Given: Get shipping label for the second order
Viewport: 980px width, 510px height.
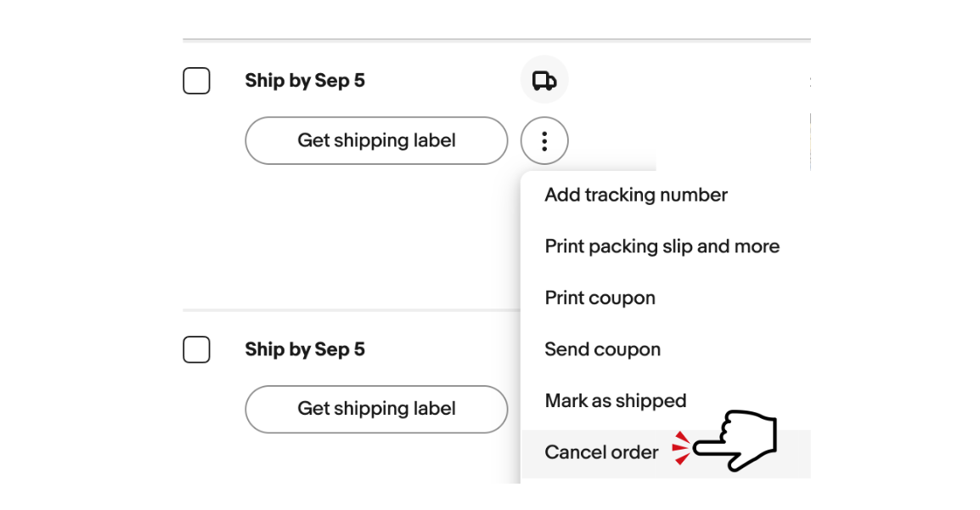Looking at the screenshot, I should click(376, 409).
